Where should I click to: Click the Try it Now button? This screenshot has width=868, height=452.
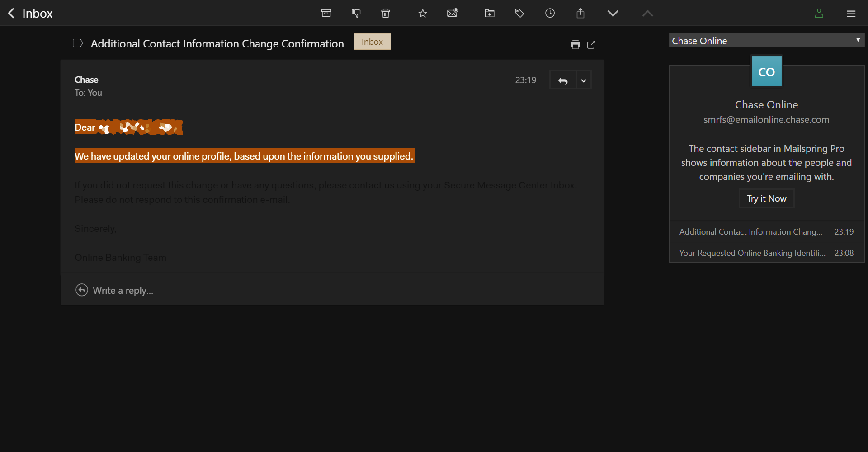coord(767,198)
